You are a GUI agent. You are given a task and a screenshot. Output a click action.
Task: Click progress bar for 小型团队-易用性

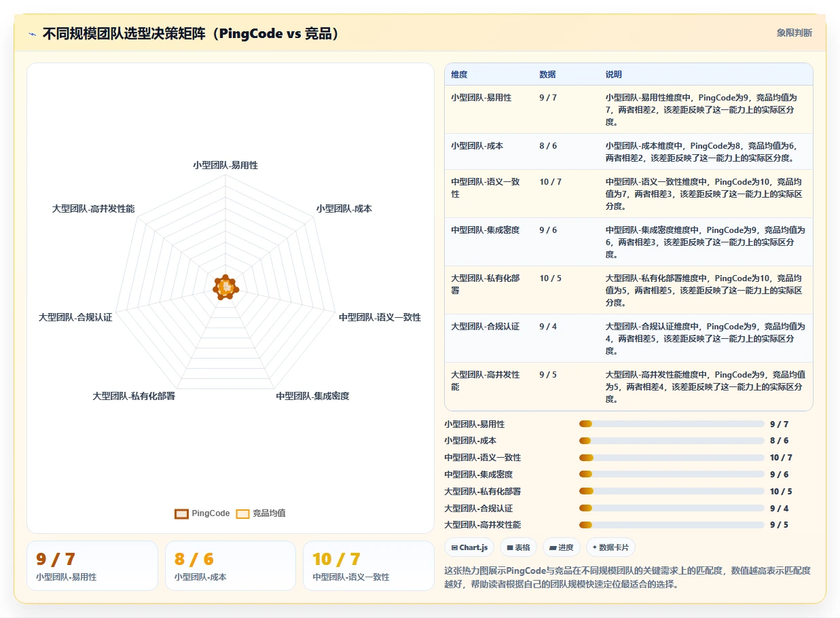(x=672, y=424)
